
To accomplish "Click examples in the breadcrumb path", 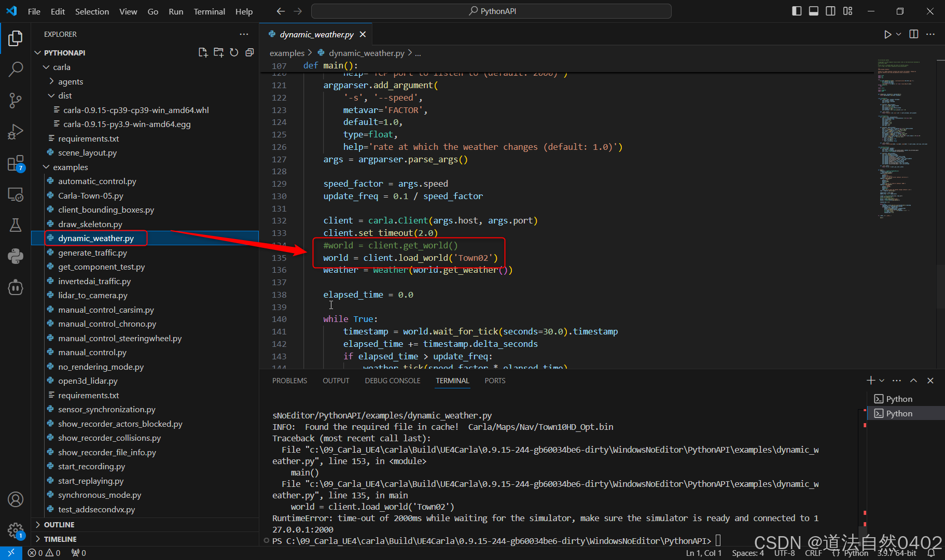I will point(287,53).
